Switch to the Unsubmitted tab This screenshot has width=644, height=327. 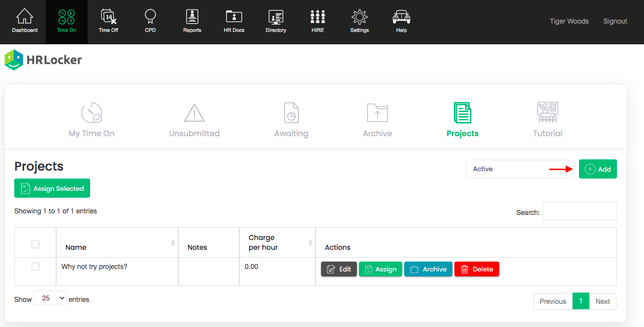(x=194, y=118)
